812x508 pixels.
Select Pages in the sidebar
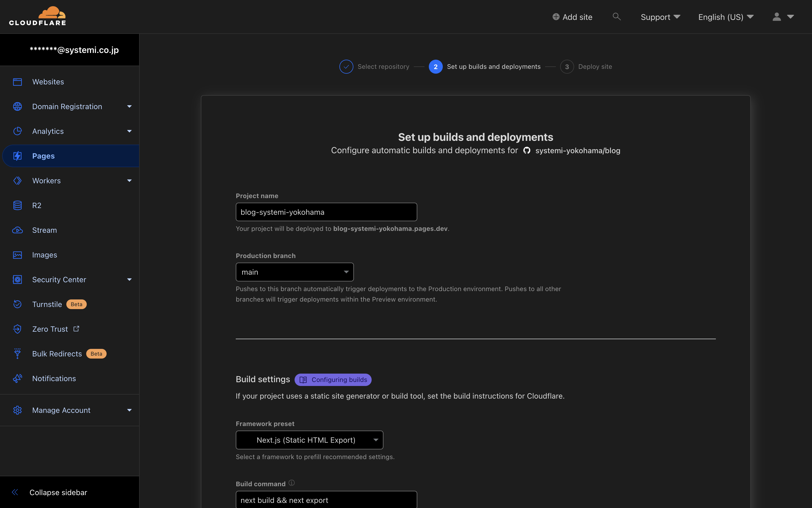click(x=70, y=156)
